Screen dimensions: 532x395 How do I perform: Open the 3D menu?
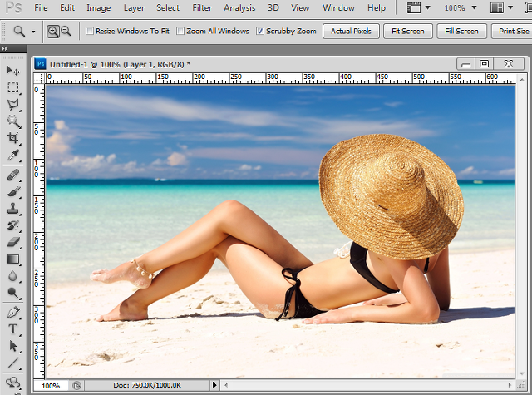273,7
